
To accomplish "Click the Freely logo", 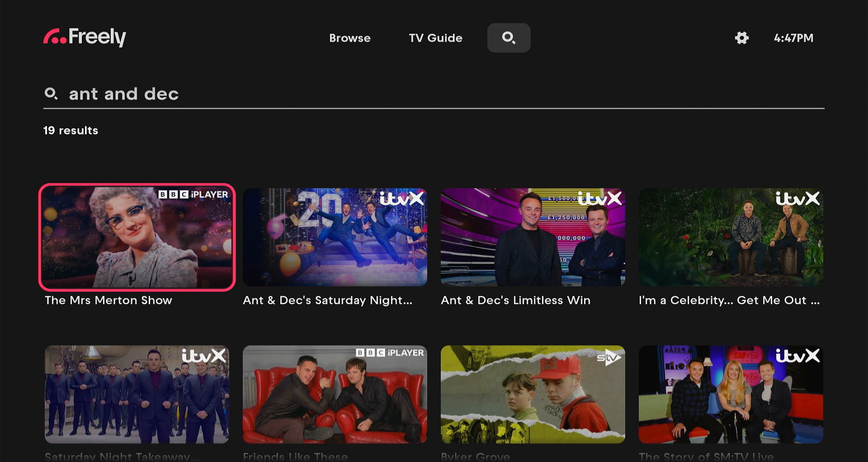I will coord(85,37).
